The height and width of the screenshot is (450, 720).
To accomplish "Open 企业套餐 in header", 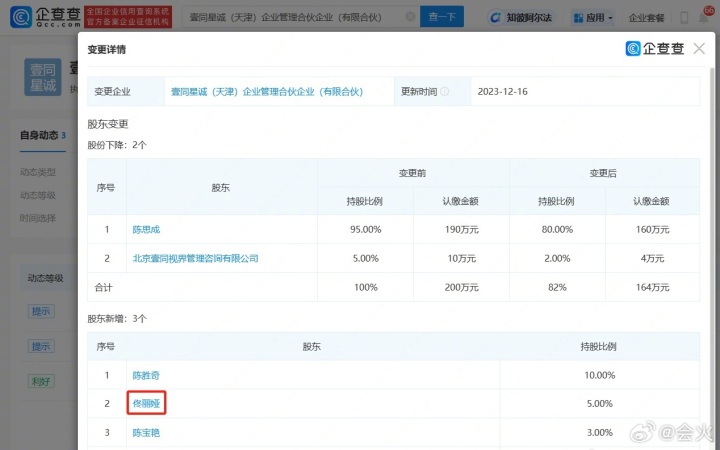I will (647, 18).
